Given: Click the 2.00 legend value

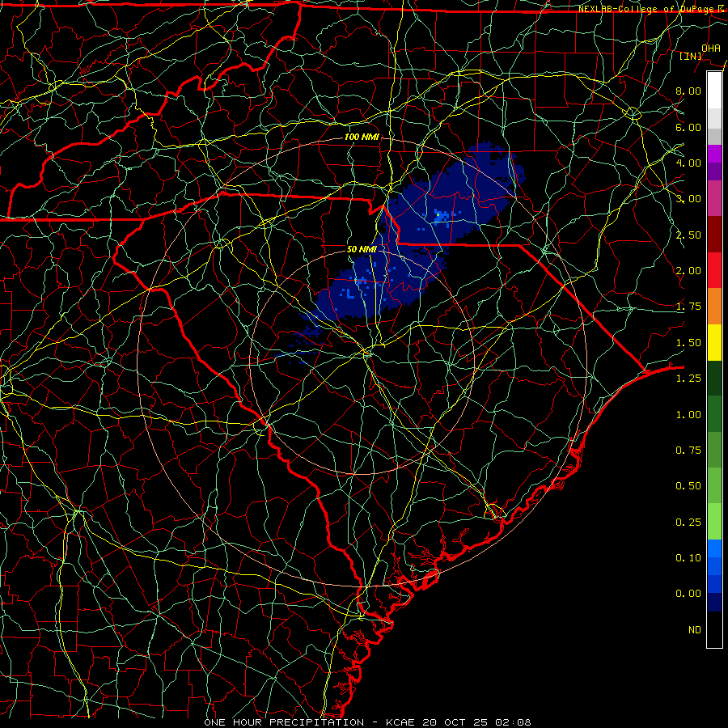Looking at the screenshot, I should [x=688, y=271].
